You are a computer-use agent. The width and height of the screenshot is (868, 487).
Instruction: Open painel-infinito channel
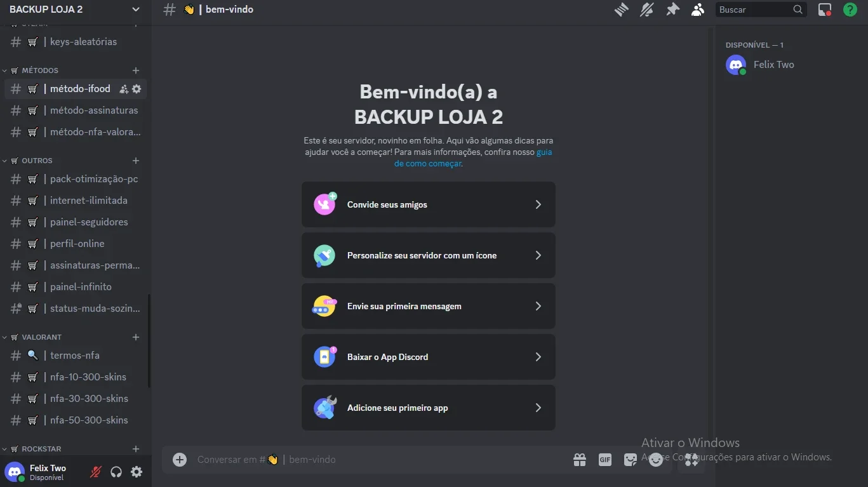76,287
